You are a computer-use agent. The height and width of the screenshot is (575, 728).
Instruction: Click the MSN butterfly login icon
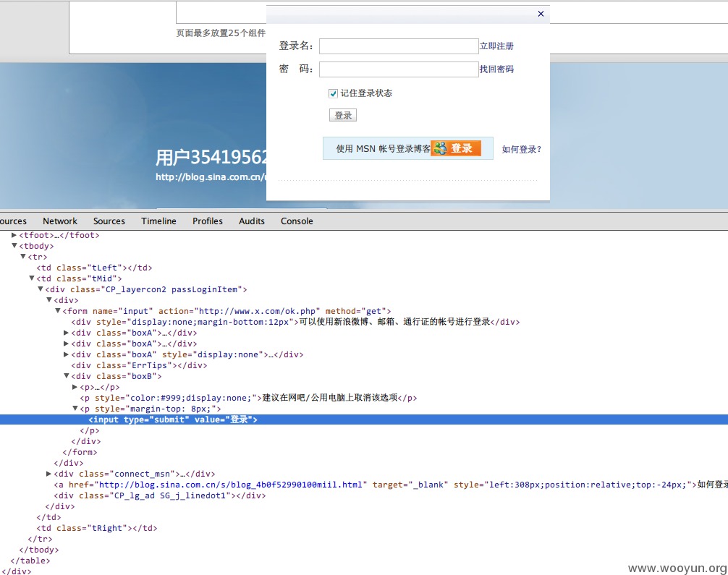[440, 148]
